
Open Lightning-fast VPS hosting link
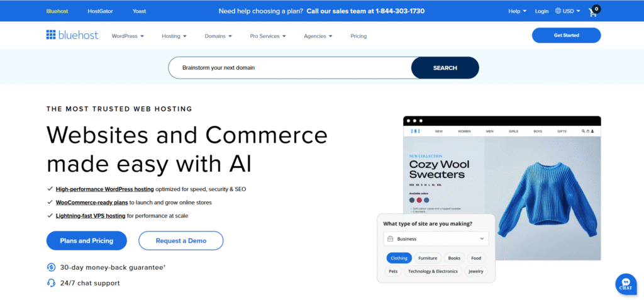(x=91, y=215)
